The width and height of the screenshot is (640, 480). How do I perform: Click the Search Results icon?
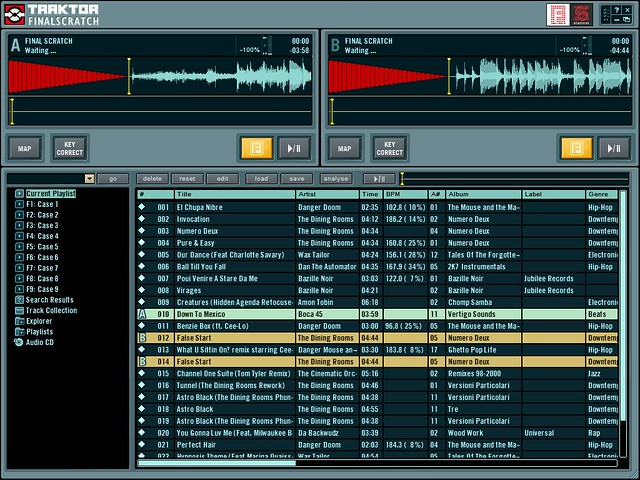[x=20, y=300]
